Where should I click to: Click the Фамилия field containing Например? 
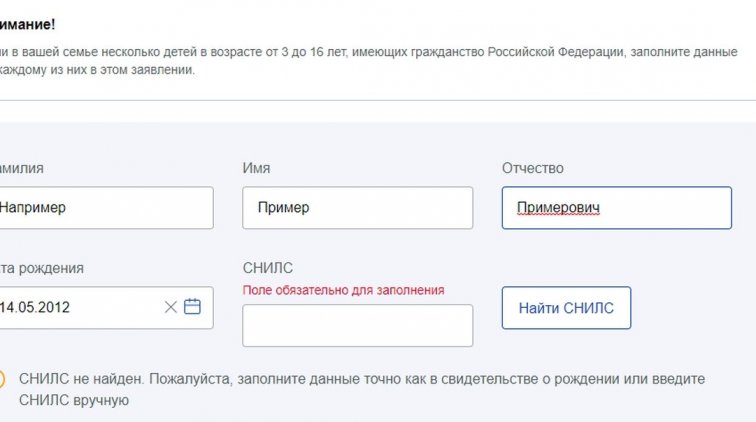105,208
